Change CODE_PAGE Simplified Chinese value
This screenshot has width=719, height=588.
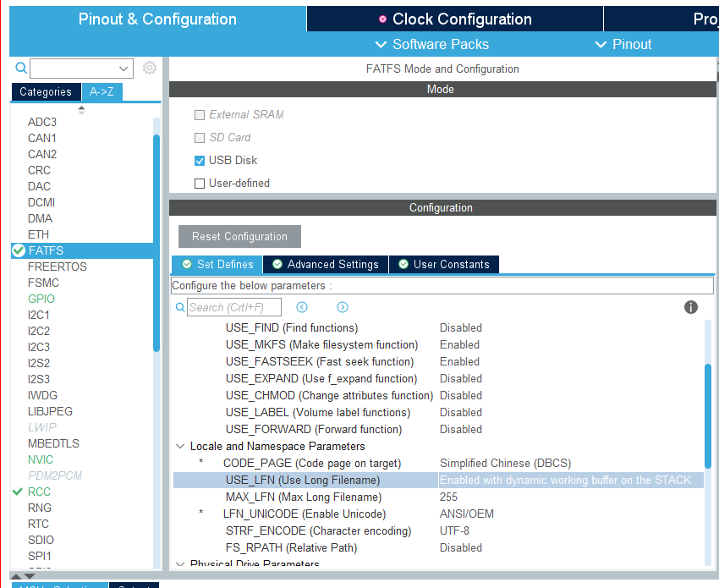click(505, 464)
